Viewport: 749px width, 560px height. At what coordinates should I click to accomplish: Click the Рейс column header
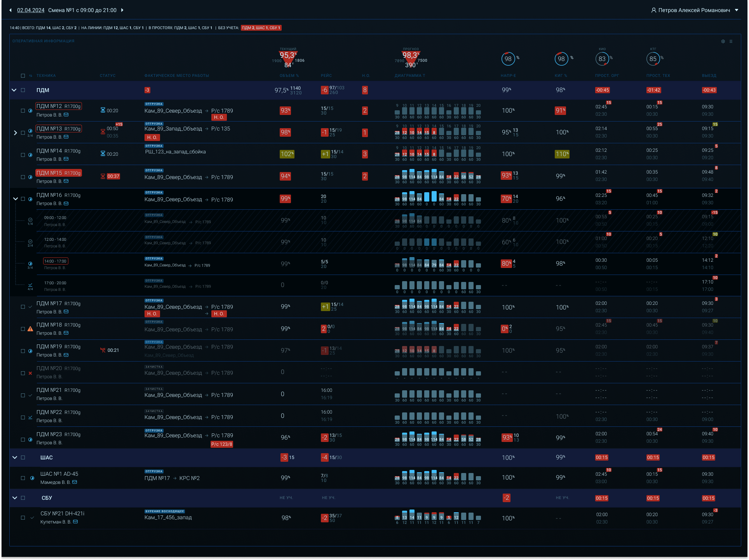(326, 76)
